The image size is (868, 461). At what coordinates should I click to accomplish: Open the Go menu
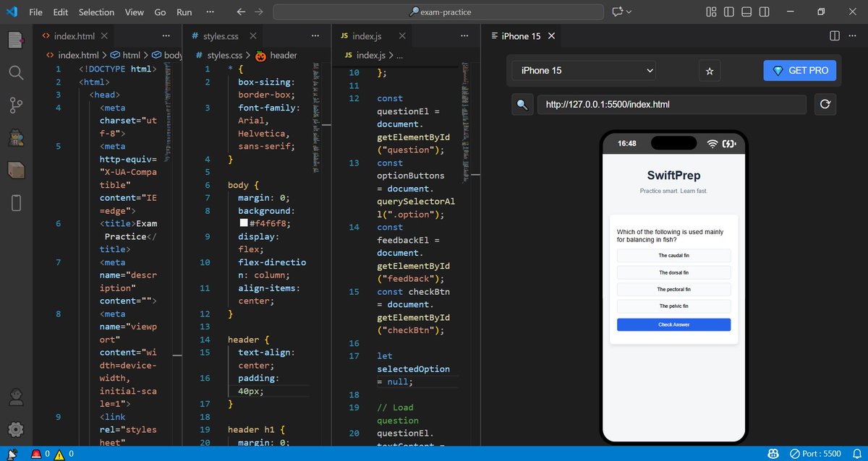tap(160, 12)
